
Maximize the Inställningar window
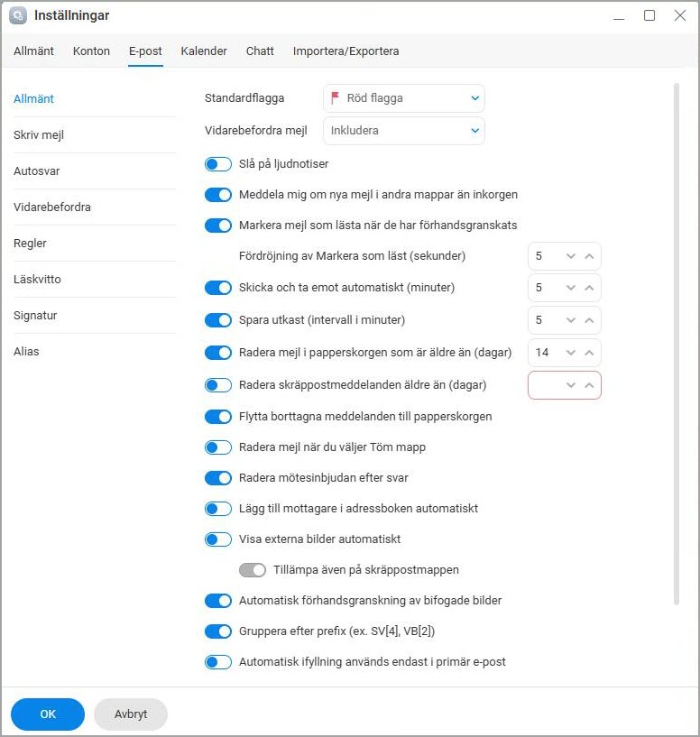click(x=649, y=15)
